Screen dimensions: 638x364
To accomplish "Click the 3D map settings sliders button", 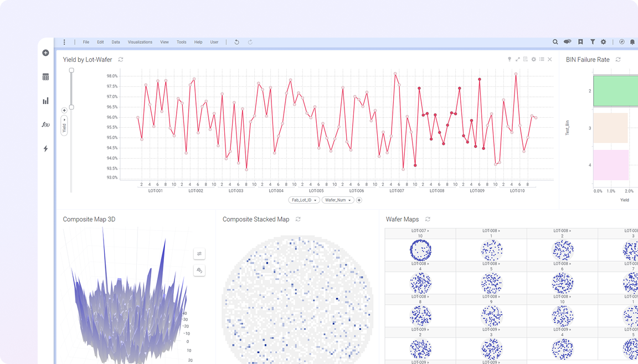I will point(199,254).
